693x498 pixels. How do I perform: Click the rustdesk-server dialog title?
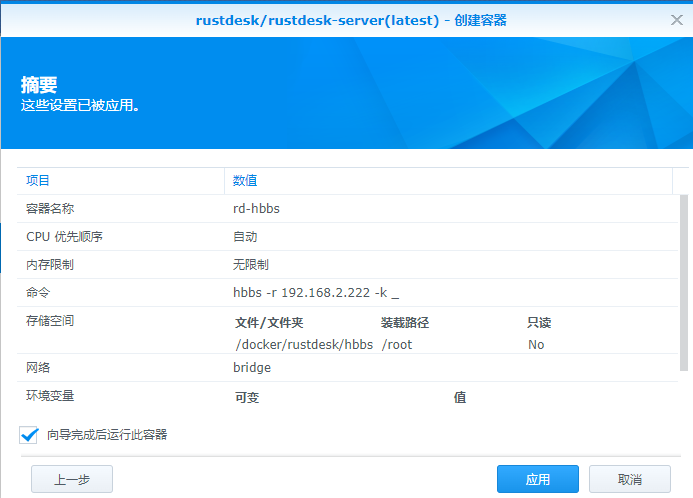[351, 20]
